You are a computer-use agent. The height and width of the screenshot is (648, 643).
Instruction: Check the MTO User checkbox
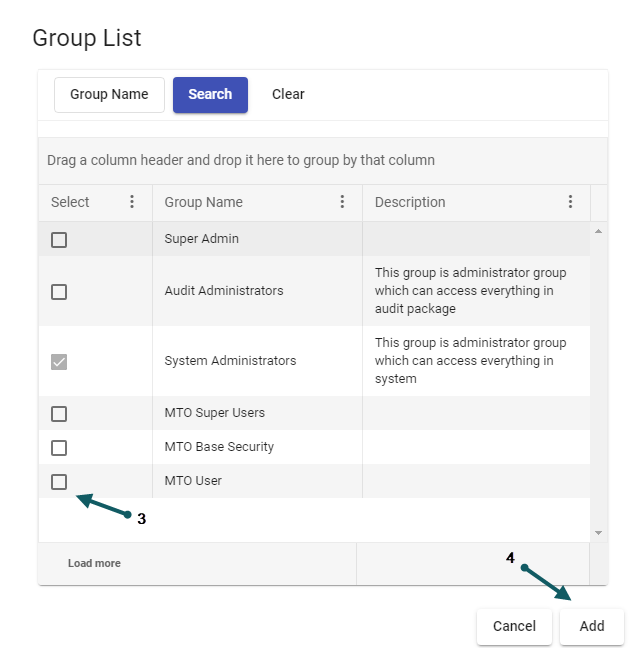tap(59, 482)
